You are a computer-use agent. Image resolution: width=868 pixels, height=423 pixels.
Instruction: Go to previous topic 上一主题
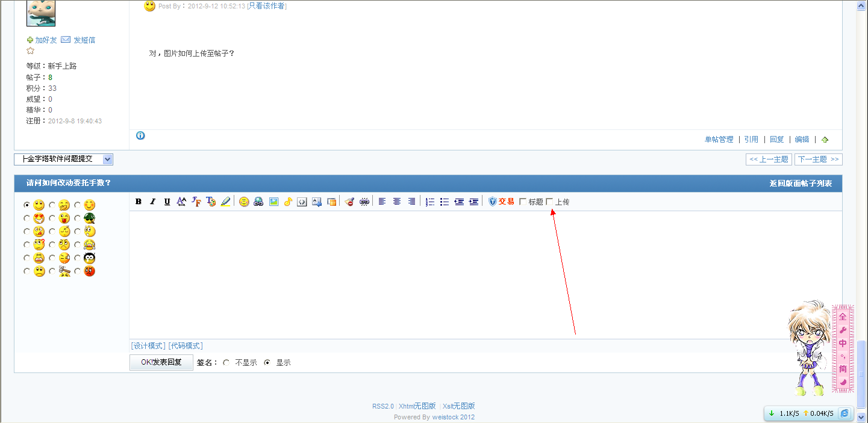point(769,159)
